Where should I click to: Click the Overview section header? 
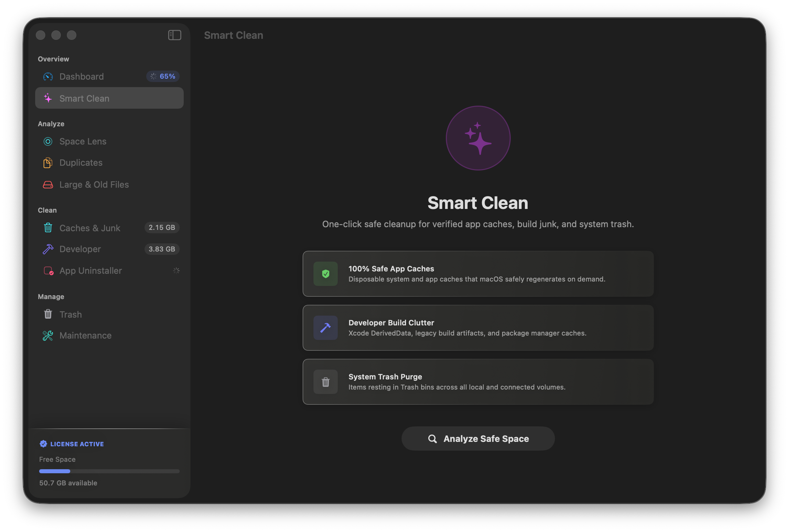pos(53,59)
